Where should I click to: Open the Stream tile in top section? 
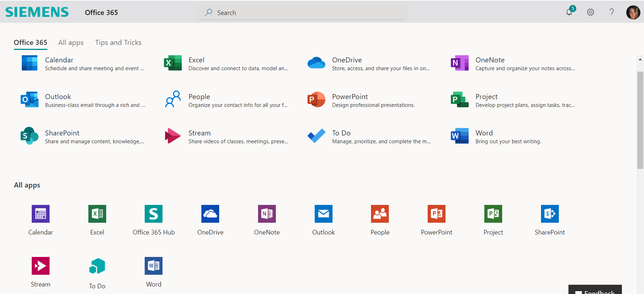(x=226, y=136)
